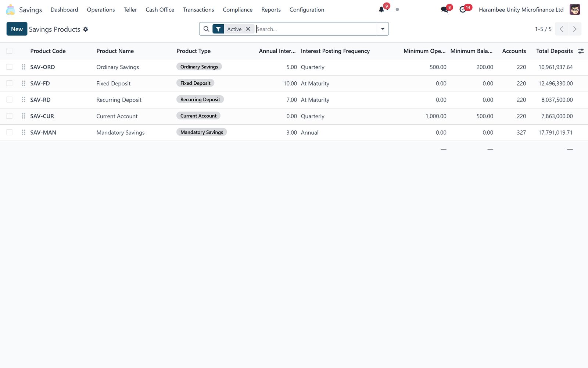588x368 pixels.
Task: Switch company via Harambee Unity Microfinance Ltd
Action: (521, 10)
